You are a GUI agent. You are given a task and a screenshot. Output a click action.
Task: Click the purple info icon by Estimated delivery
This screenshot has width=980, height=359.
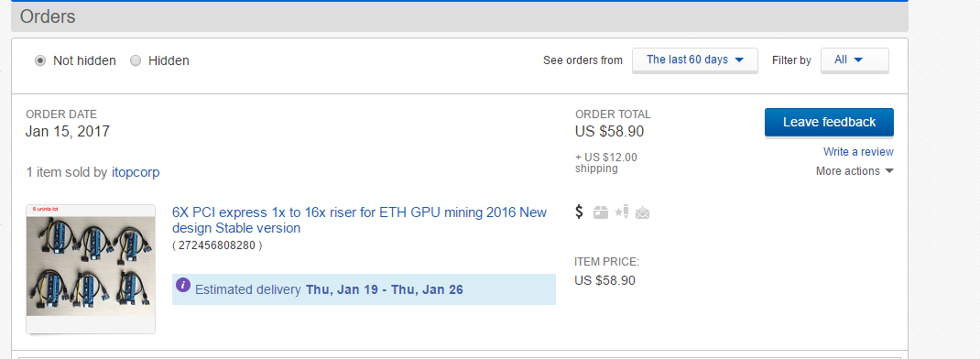tap(183, 285)
